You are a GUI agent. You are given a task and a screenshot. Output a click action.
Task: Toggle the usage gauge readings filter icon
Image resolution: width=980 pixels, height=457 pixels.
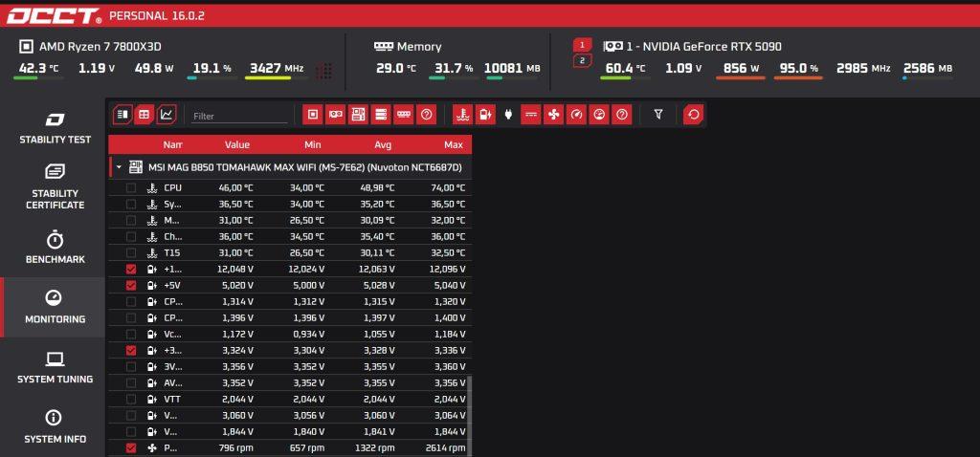click(x=599, y=115)
